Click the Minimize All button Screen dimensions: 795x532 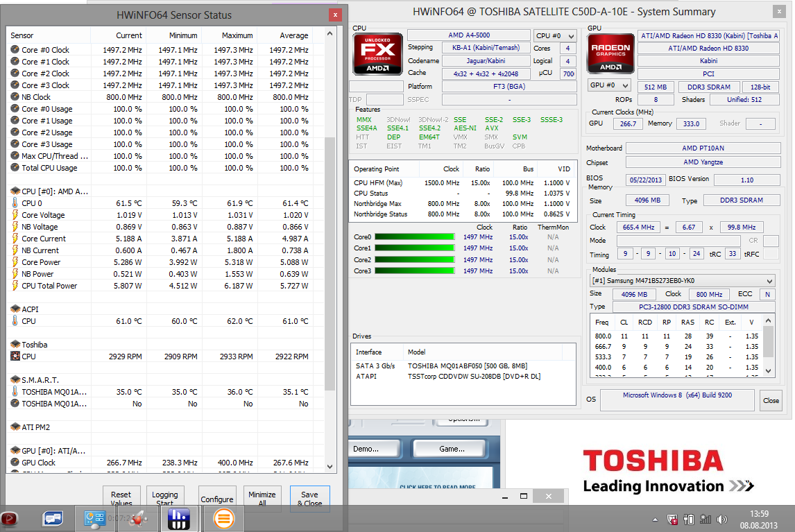(x=262, y=497)
